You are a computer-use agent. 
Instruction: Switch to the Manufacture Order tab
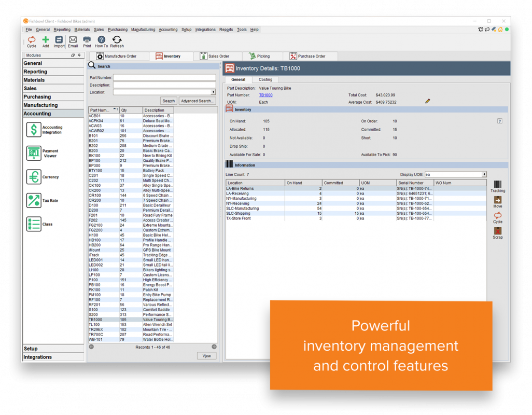(119, 56)
